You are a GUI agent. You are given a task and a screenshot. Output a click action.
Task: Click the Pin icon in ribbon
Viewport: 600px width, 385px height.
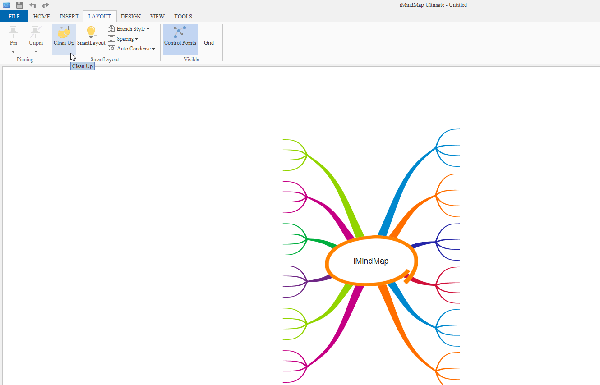(13, 32)
